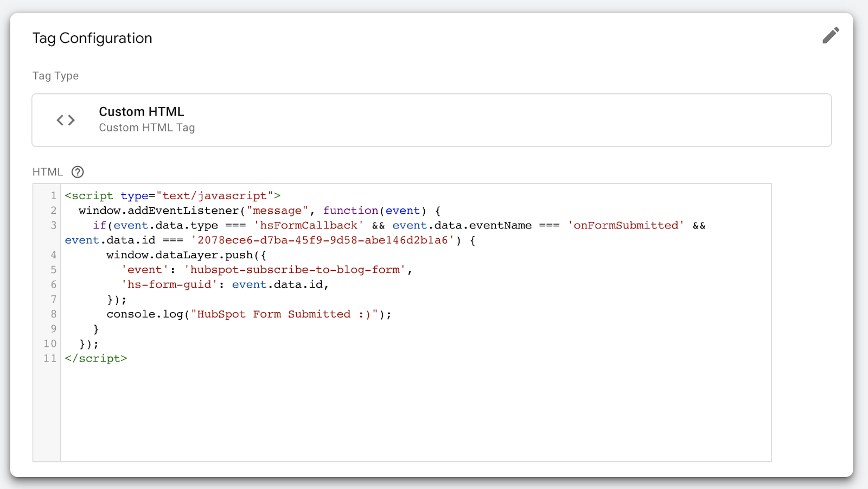The image size is (868, 489).
Task: Click the 'onFormSubmitted' string in code
Action: pos(626,225)
